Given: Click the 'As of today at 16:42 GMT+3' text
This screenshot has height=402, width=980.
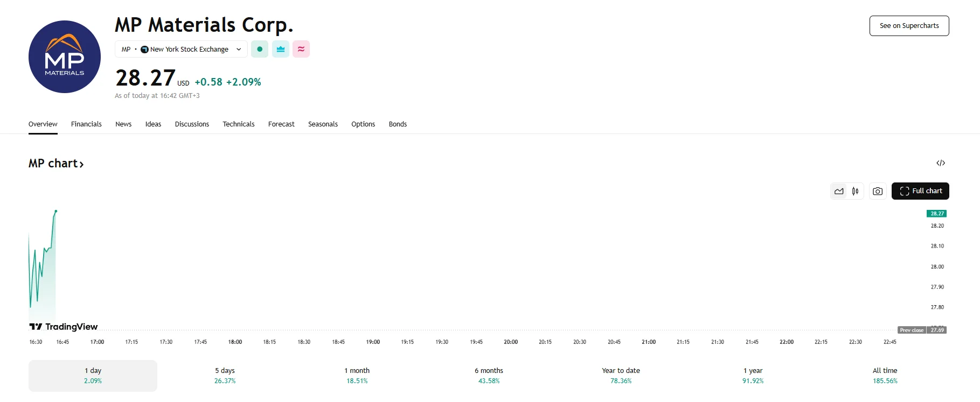Looking at the screenshot, I should point(157,96).
